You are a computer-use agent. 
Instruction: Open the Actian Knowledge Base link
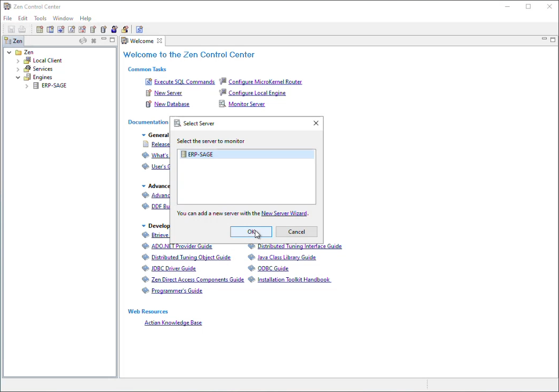[x=173, y=323]
